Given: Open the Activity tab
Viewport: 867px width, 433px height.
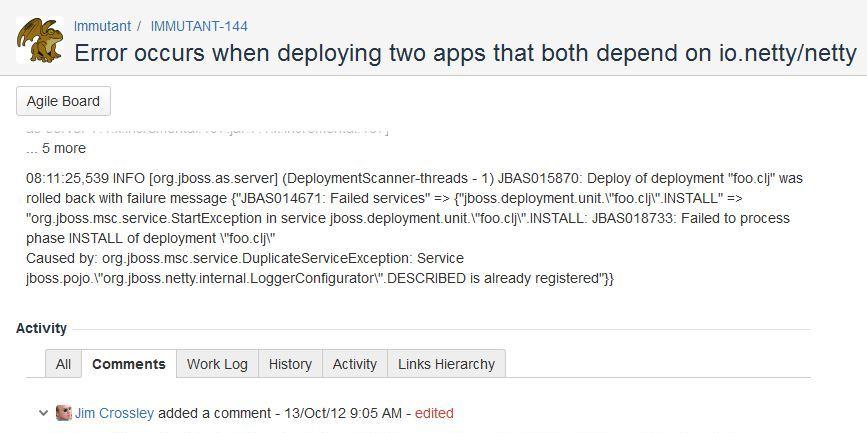Looking at the screenshot, I should [x=354, y=364].
